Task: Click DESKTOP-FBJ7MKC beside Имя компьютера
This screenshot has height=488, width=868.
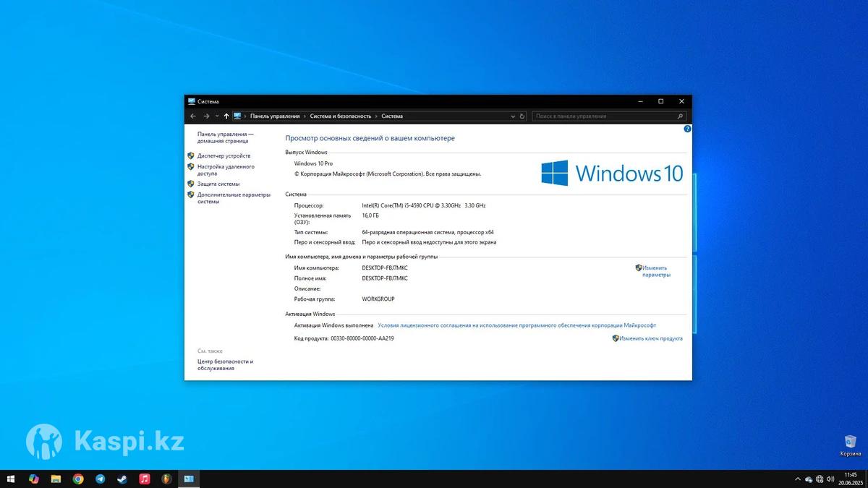Action: coord(385,267)
